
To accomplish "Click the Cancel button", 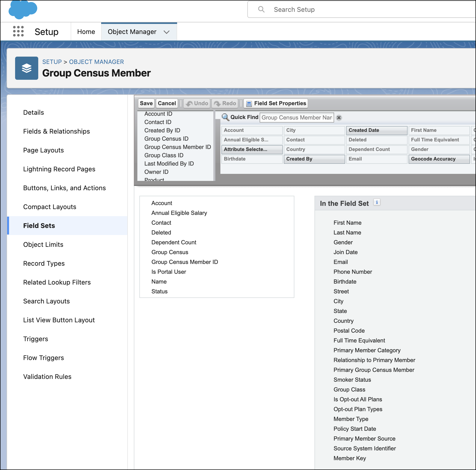I will [x=167, y=103].
